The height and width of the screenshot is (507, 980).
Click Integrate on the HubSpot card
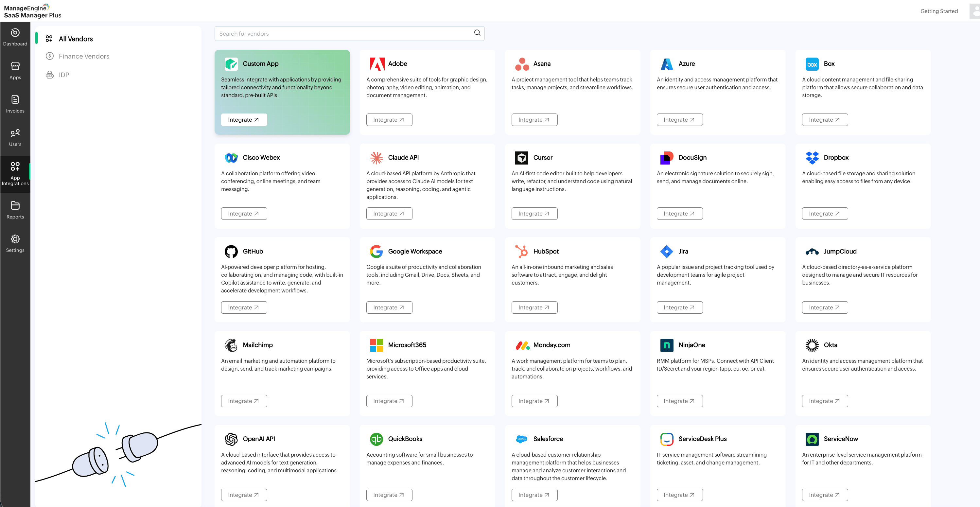534,307
